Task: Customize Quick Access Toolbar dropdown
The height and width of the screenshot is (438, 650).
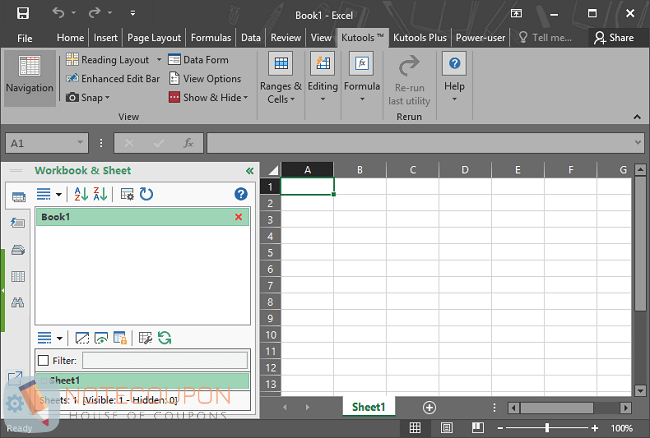Action: tap(133, 13)
